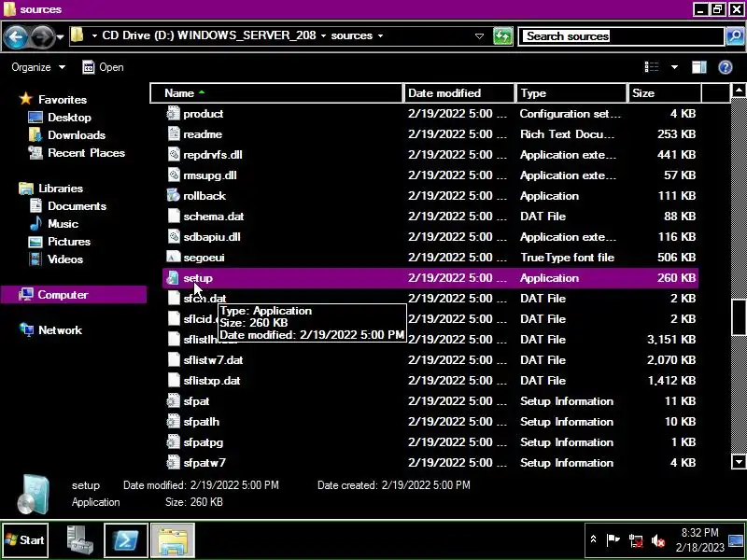Open Help with the question mark icon
The image size is (747, 560).
pyautogui.click(x=726, y=67)
